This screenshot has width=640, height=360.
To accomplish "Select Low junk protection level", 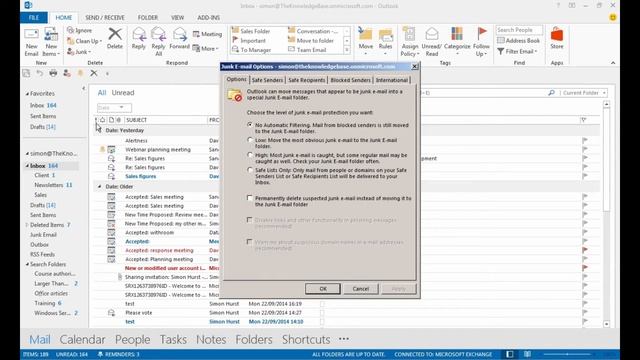I will 250,140.
